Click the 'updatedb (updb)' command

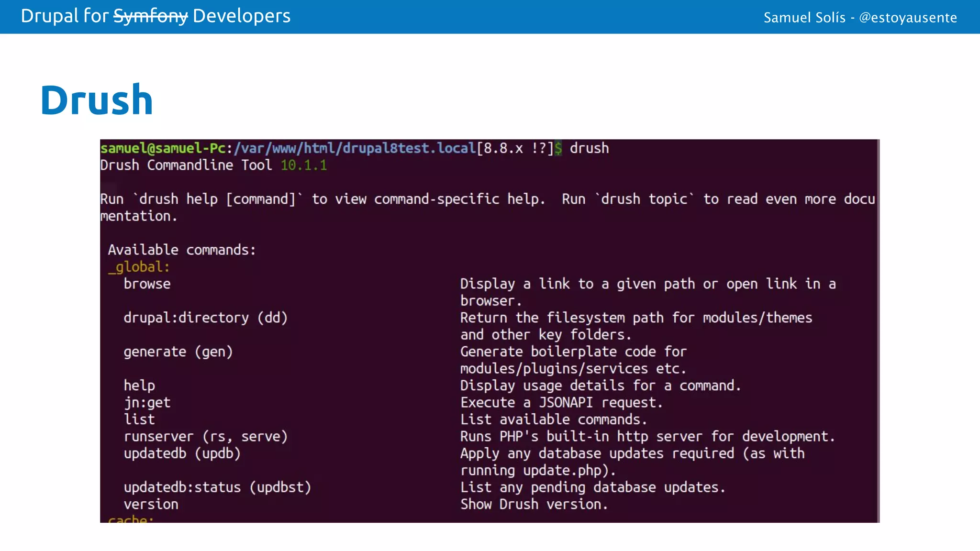click(182, 453)
